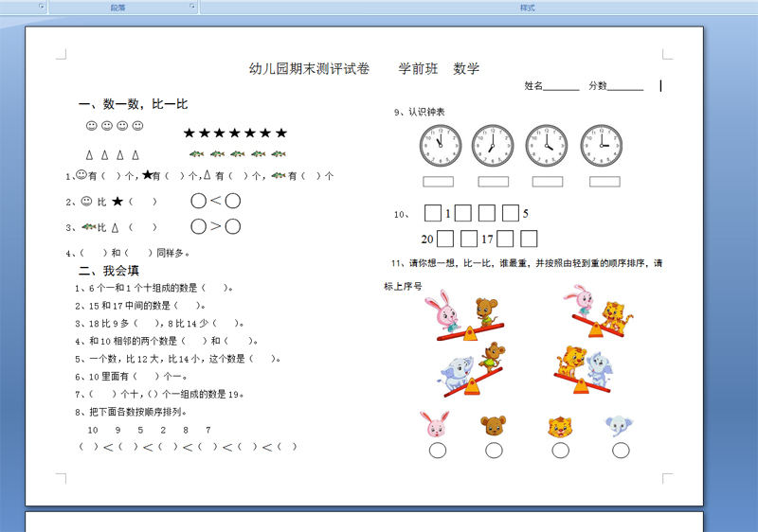This screenshot has width=758, height=532.
Task: Click the blank line after 分数
Action: [625, 87]
